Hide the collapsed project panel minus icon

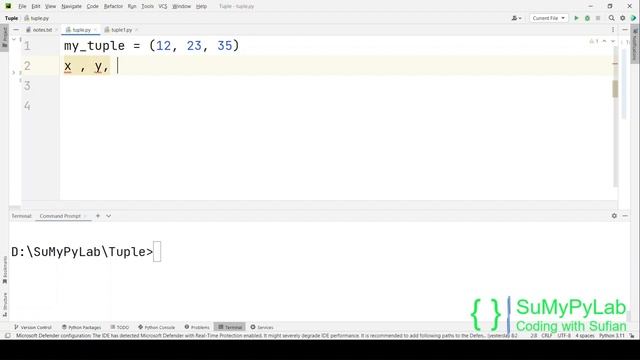(16, 30)
